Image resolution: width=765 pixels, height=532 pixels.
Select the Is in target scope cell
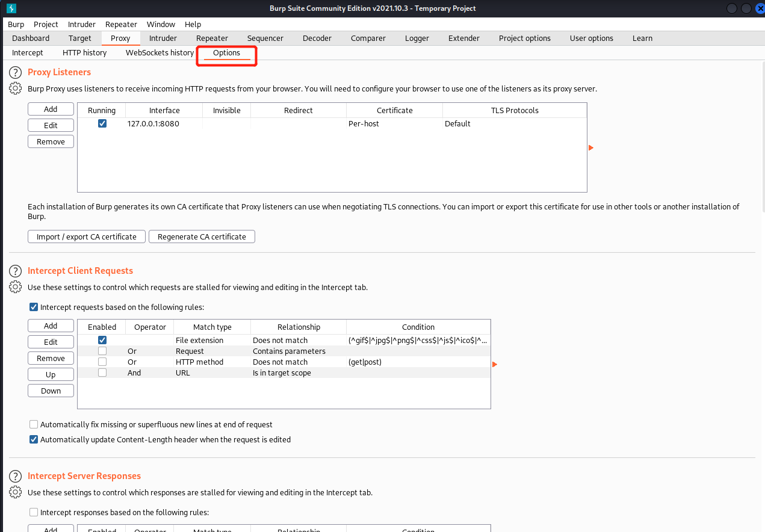[x=299, y=373]
